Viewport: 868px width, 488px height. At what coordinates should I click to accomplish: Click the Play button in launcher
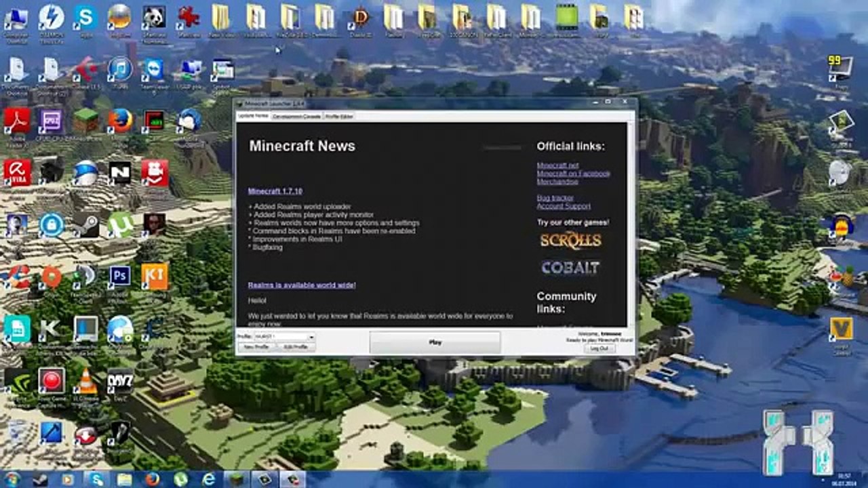435,342
